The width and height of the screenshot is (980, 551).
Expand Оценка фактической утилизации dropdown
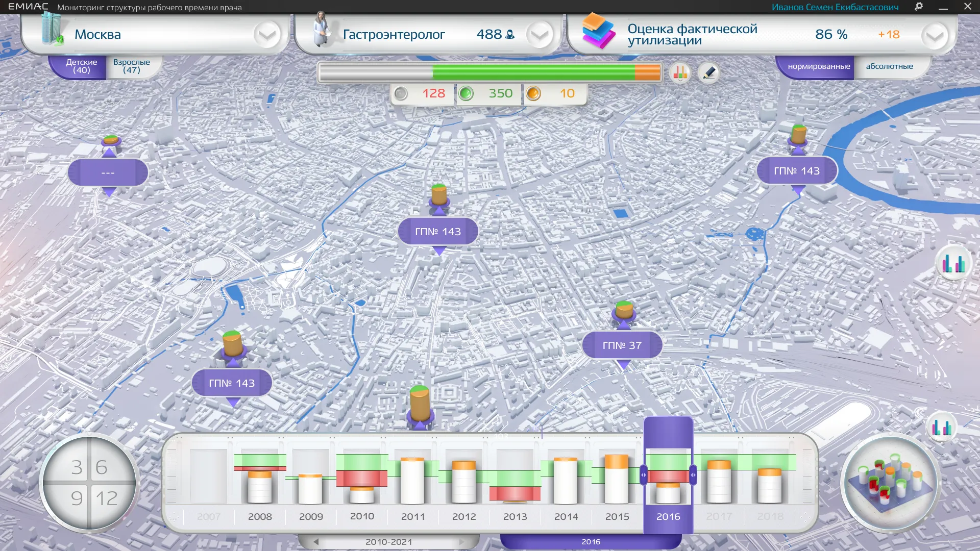[x=934, y=36]
